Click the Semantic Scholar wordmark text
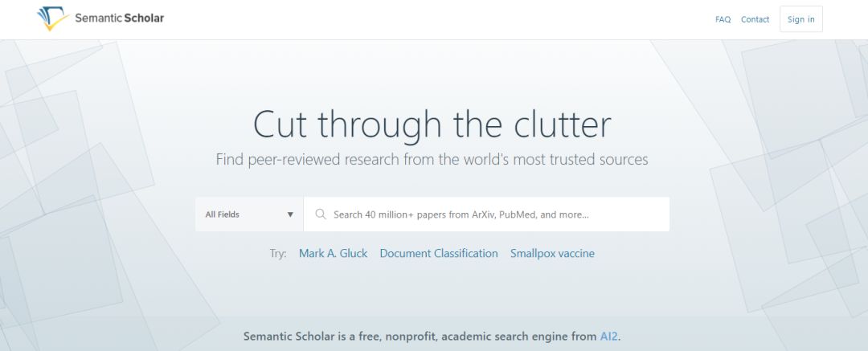Viewport: 868px width, 351px height. [x=120, y=18]
